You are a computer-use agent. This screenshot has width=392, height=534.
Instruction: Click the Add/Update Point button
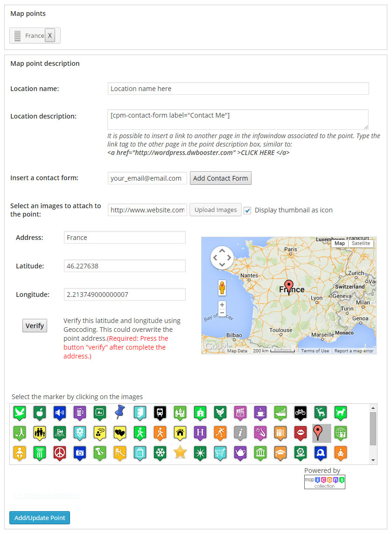[40, 518]
